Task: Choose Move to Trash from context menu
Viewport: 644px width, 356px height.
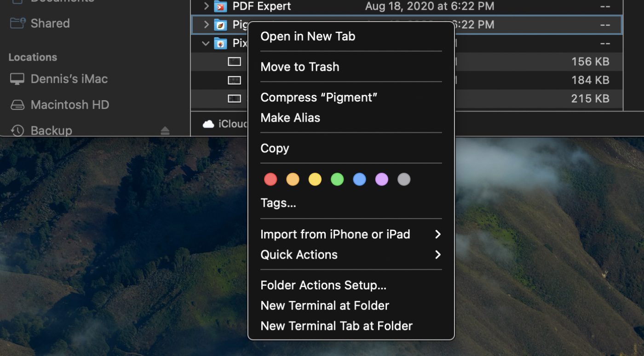Action: click(x=299, y=67)
